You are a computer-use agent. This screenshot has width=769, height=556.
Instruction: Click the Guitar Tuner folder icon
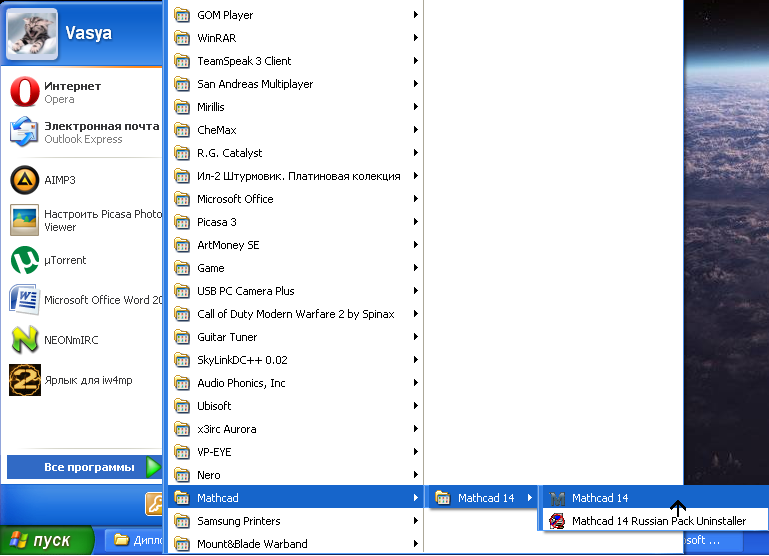(x=182, y=337)
